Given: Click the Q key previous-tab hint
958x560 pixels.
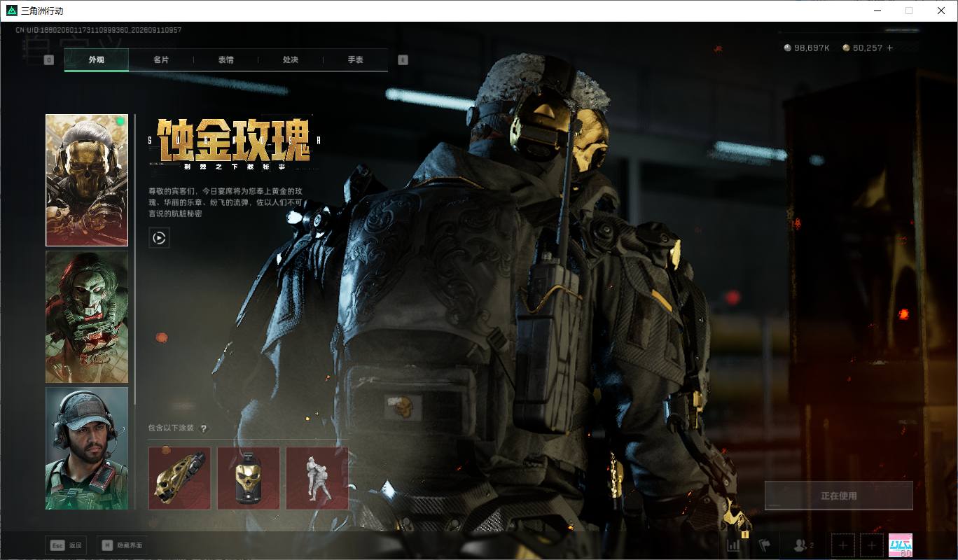Looking at the screenshot, I should [49, 60].
